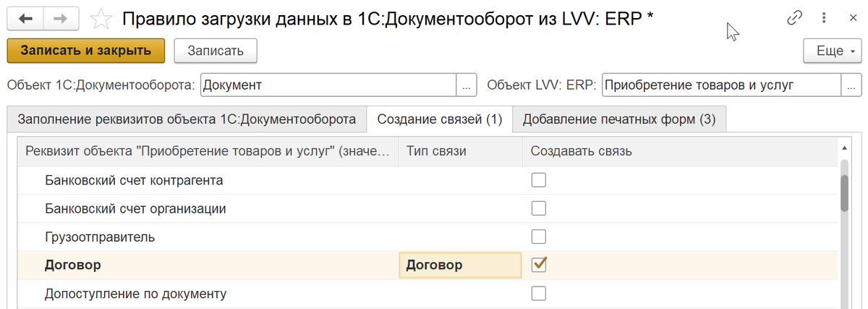The height and width of the screenshot is (309, 868).
Task: Expand the Еще dropdown menu
Action: point(833,51)
